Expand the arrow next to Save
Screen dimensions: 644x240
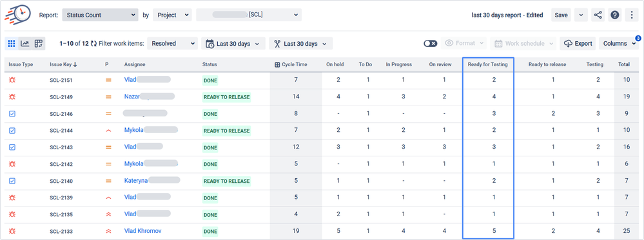click(x=581, y=15)
